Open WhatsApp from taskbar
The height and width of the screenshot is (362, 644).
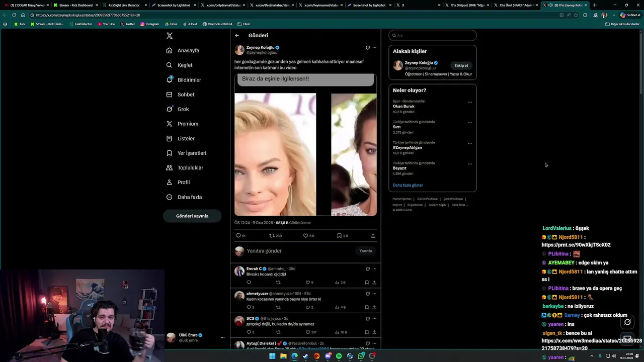(x=361, y=356)
